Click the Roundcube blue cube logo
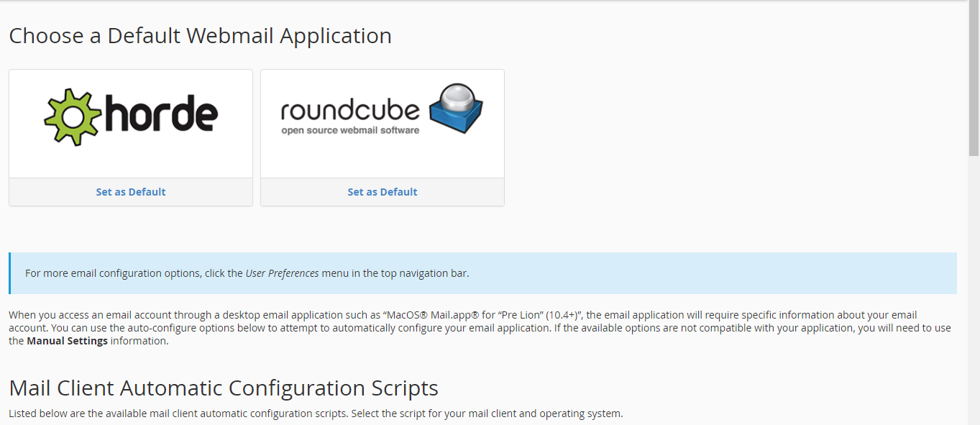980x425 pixels. tap(456, 107)
